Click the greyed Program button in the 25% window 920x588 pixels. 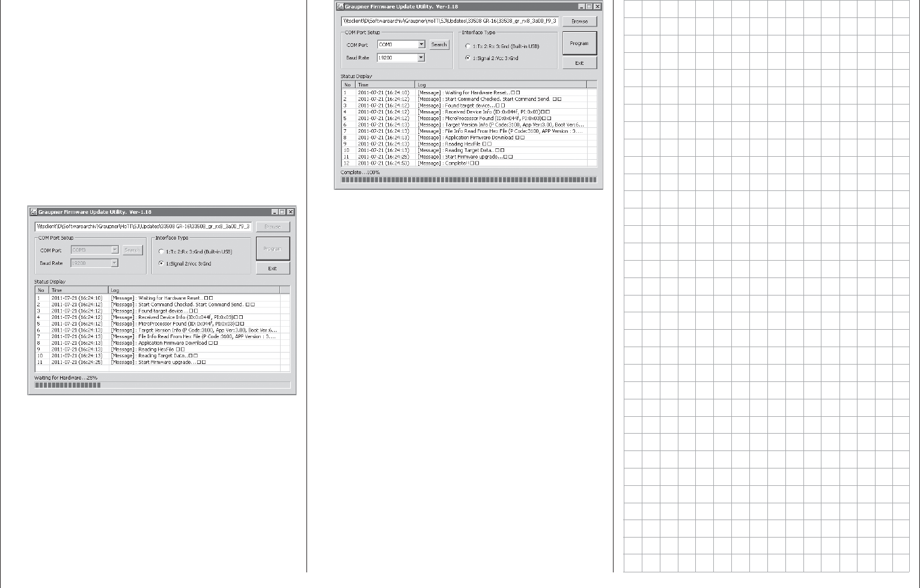273,249
